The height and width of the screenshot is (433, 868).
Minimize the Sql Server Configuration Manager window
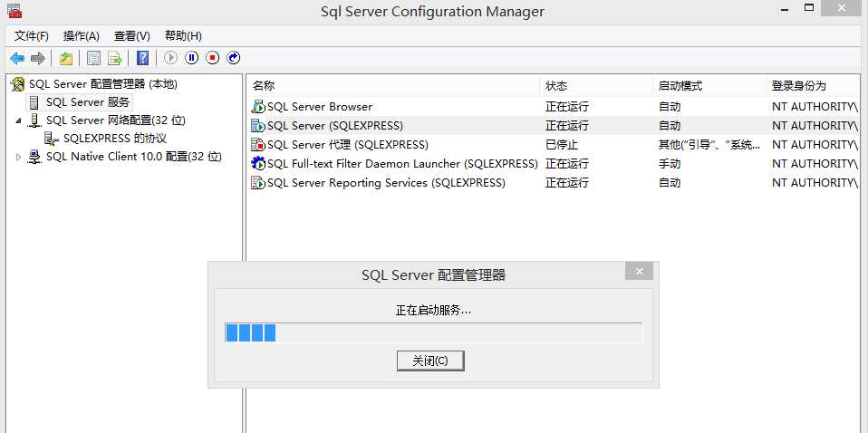[785, 8]
